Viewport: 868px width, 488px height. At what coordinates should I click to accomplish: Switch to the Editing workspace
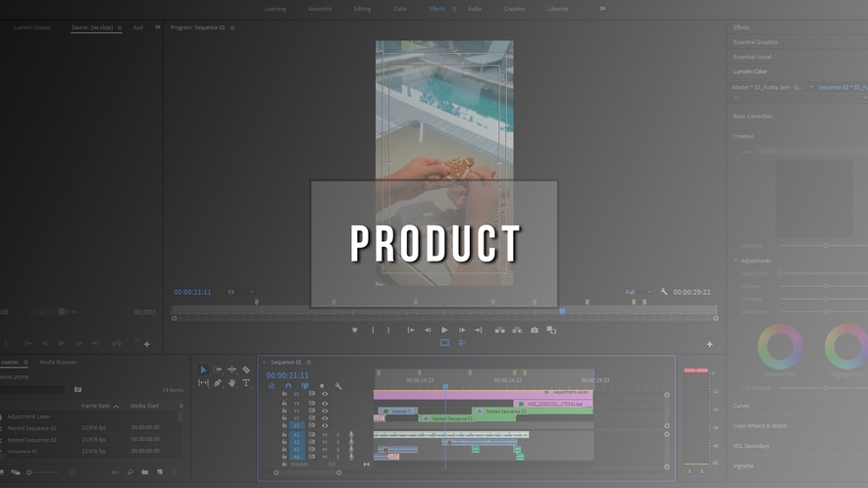(362, 9)
